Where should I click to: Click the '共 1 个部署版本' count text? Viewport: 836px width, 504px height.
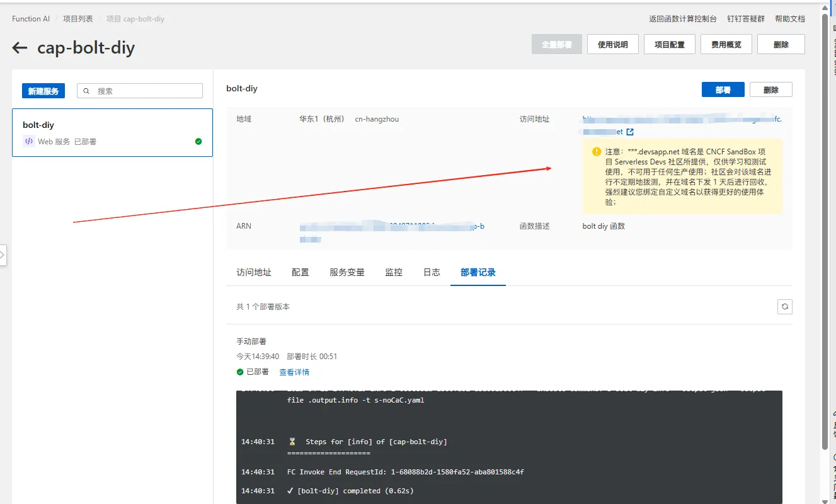pos(263,307)
